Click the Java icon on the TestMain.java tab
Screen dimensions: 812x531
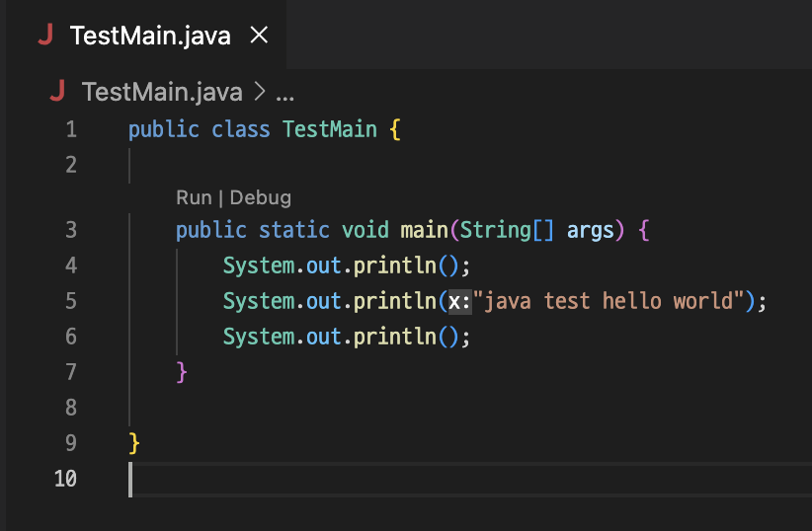(x=45, y=36)
